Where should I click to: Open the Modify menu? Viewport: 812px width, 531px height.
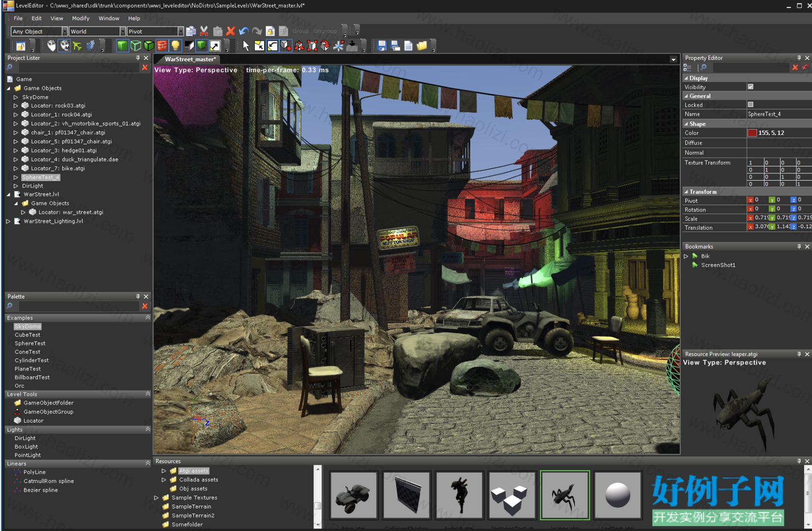(x=81, y=18)
